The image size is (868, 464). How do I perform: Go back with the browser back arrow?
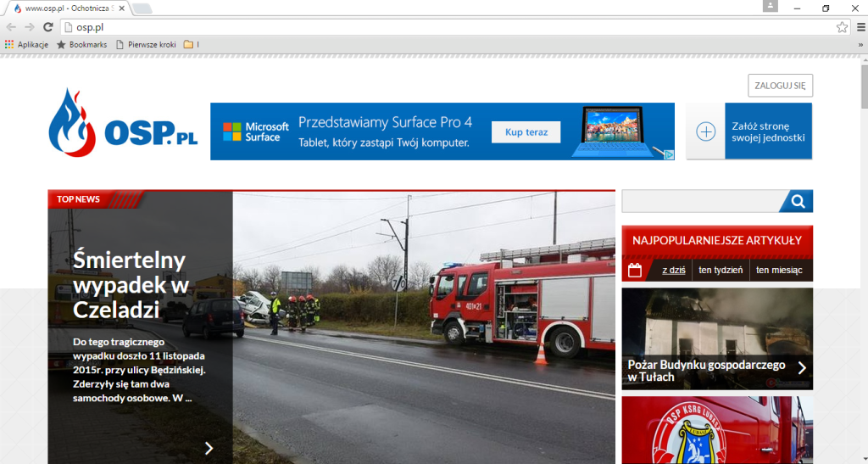click(x=11, y=27)
